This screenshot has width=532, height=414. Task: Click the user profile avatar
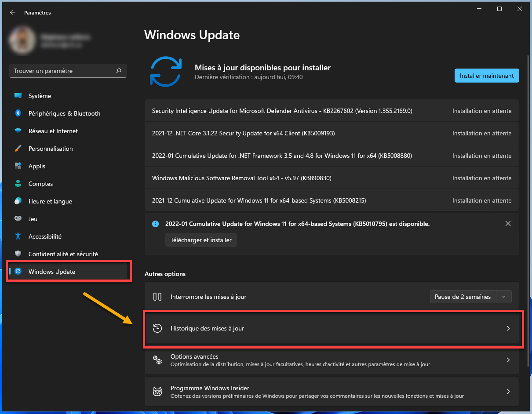tap(22, 41)
